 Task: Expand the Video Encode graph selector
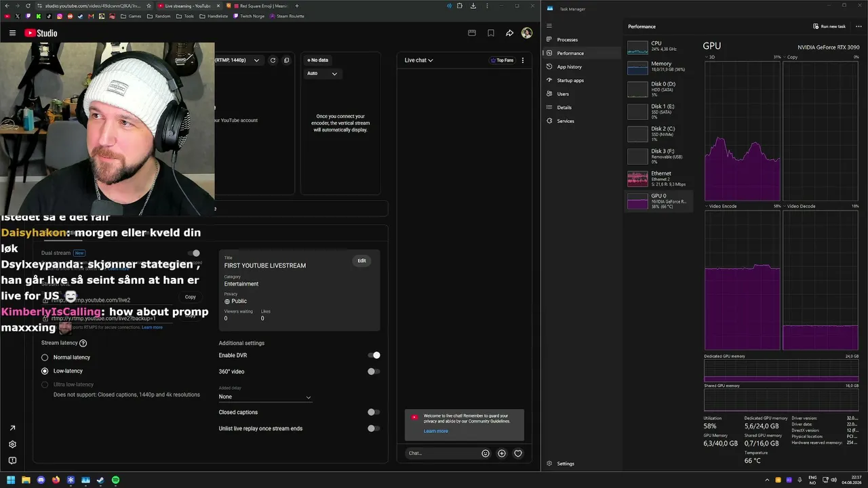(x=721, y=206)
